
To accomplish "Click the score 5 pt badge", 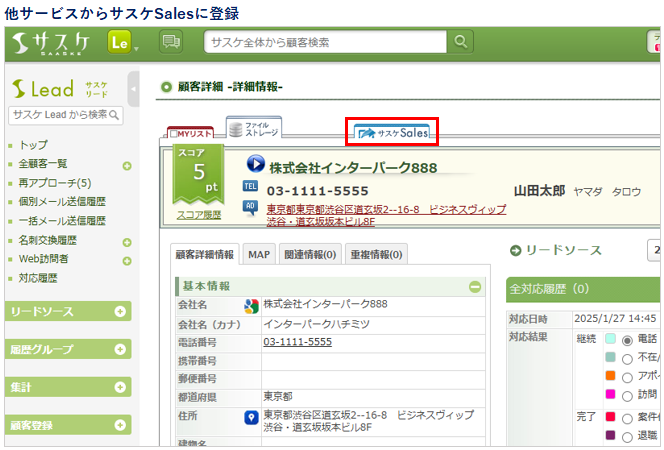I will [x=199, y=174].
